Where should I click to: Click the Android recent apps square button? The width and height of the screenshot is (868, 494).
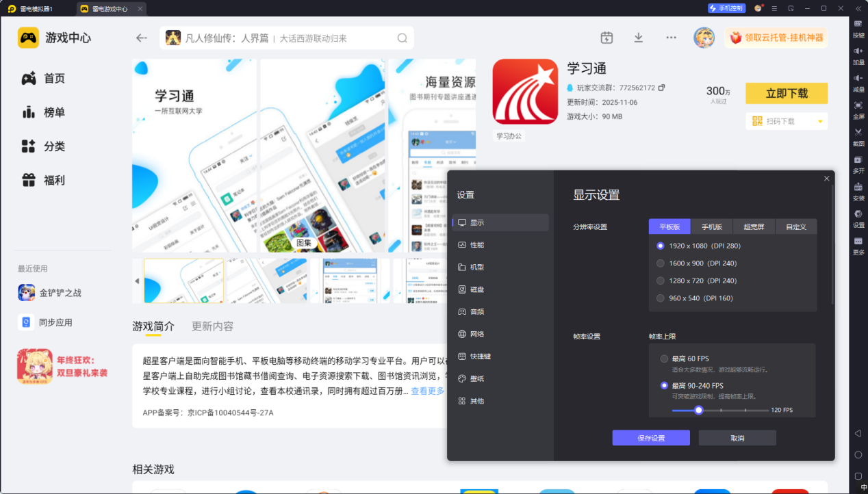(x=858, y=476)
